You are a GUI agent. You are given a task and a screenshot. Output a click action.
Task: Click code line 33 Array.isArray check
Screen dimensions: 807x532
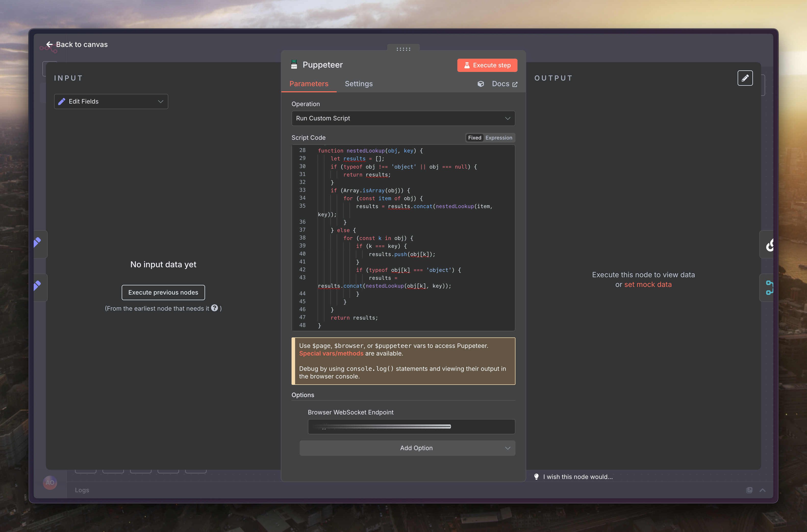pyautogui.click(x=370, y=190)
